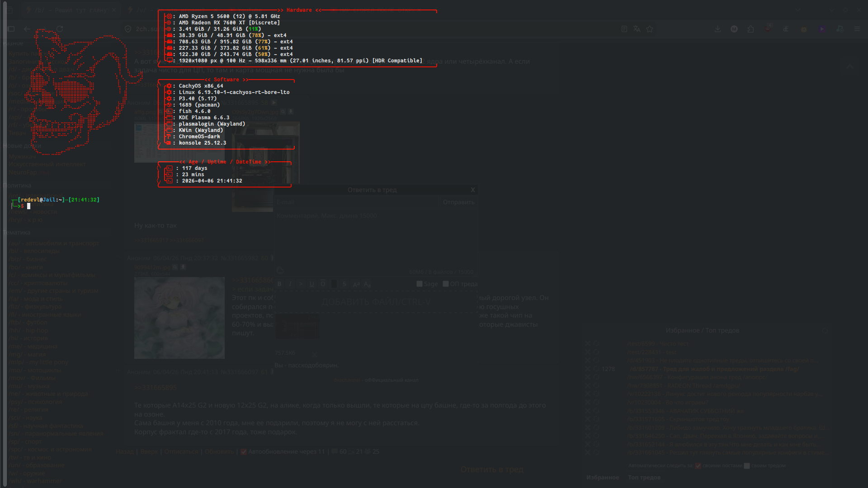Click the Bold formatting button in reply form
868x488 pixels.
coord(279,284)
